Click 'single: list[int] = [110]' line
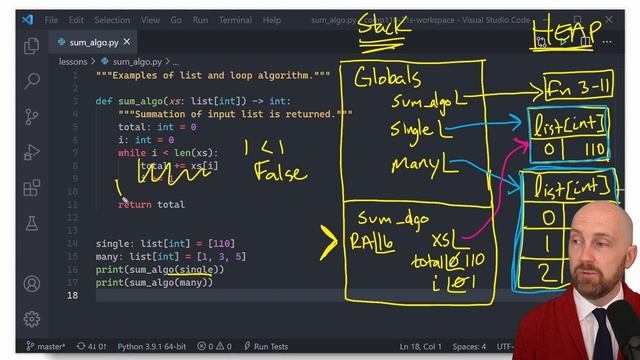 point(165,244)
